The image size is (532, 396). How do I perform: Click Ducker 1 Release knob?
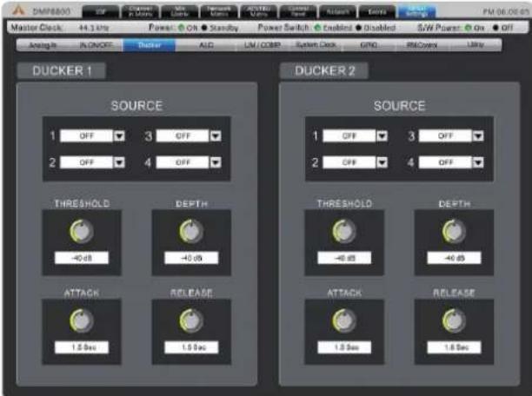[191, 320]
